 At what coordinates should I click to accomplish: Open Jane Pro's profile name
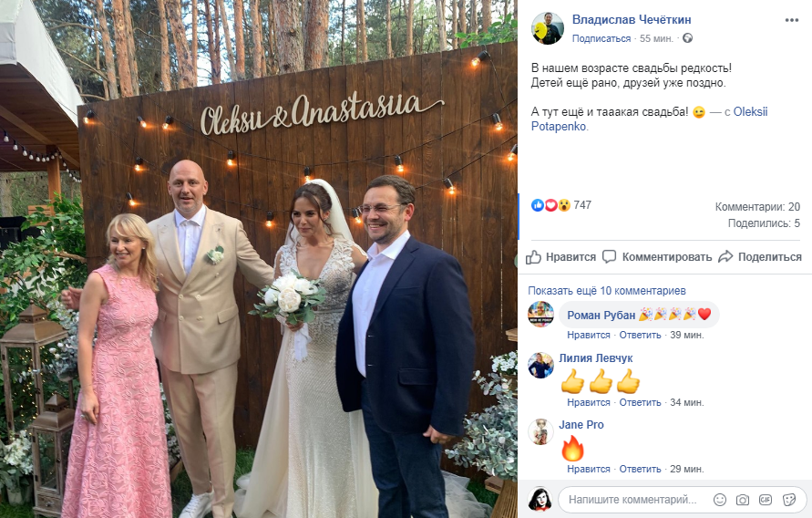point(581,425)
